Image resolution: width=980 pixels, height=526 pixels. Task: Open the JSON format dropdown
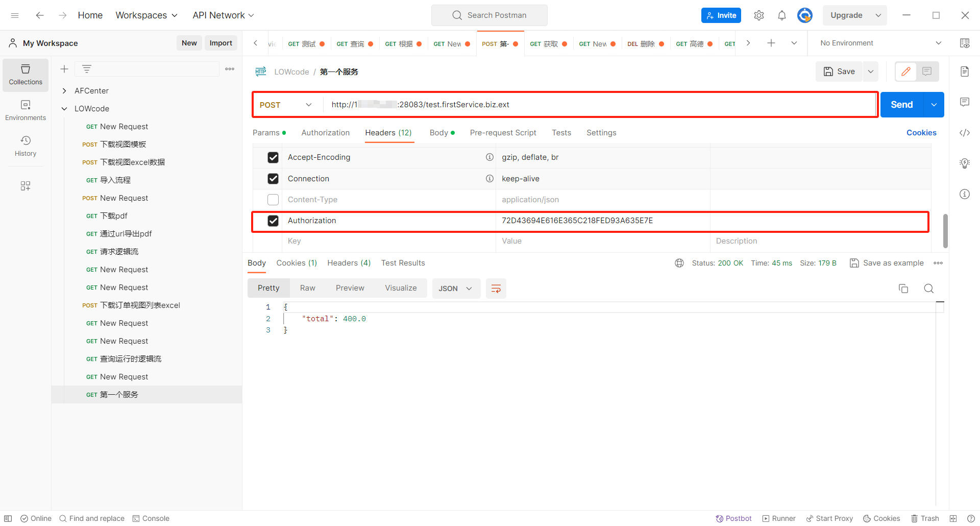point(455,289)
